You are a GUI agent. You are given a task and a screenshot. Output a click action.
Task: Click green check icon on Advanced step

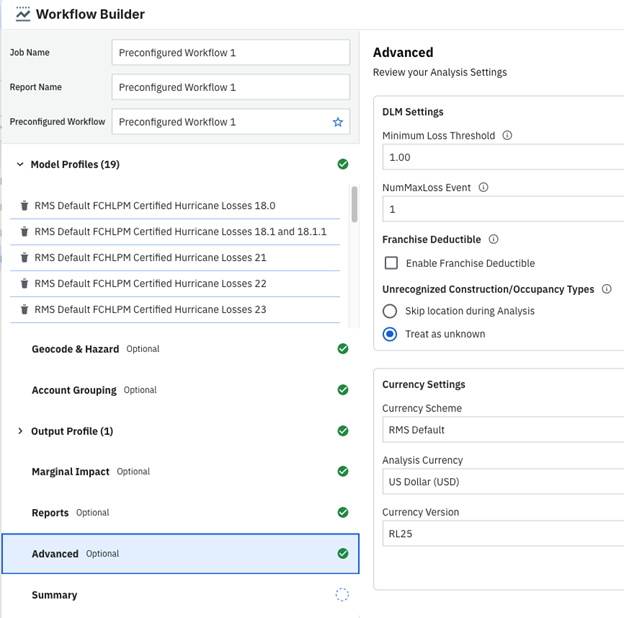343,553
